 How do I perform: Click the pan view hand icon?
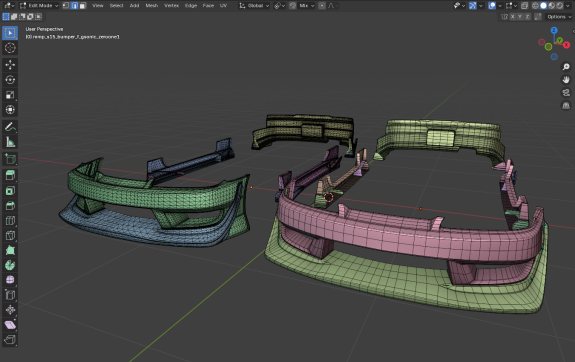[566, 80]
